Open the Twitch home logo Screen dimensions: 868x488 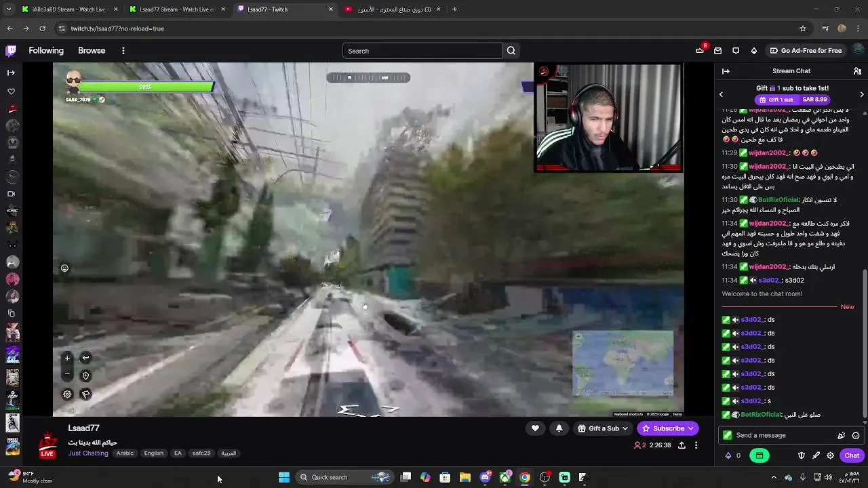coord(11,50)
